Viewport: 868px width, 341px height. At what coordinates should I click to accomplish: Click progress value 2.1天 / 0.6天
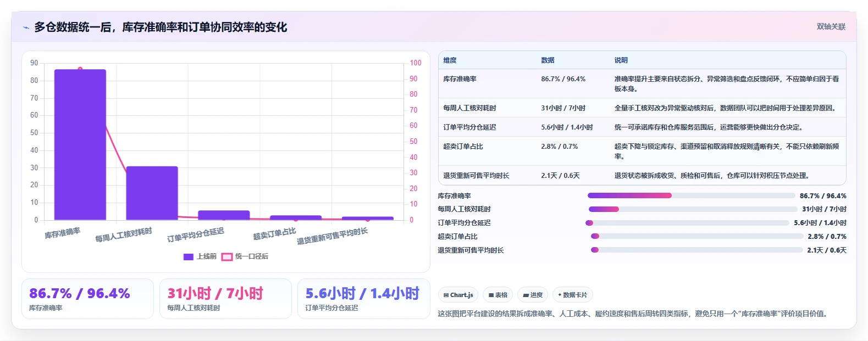click(827, 250)
